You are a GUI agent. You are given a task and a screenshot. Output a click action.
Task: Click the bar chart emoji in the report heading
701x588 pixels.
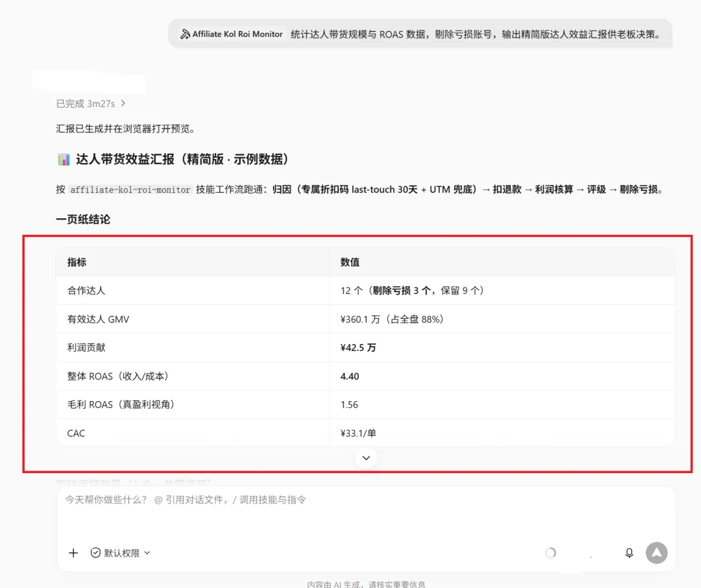pos(64,159)
